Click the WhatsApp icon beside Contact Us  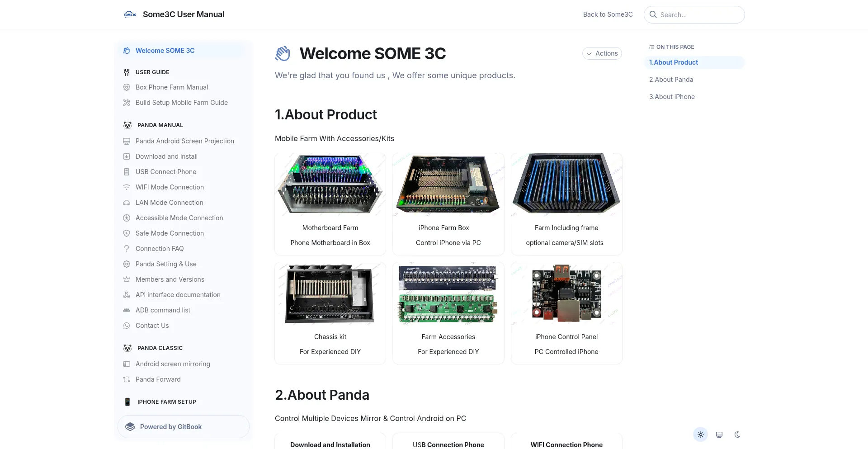127,326
